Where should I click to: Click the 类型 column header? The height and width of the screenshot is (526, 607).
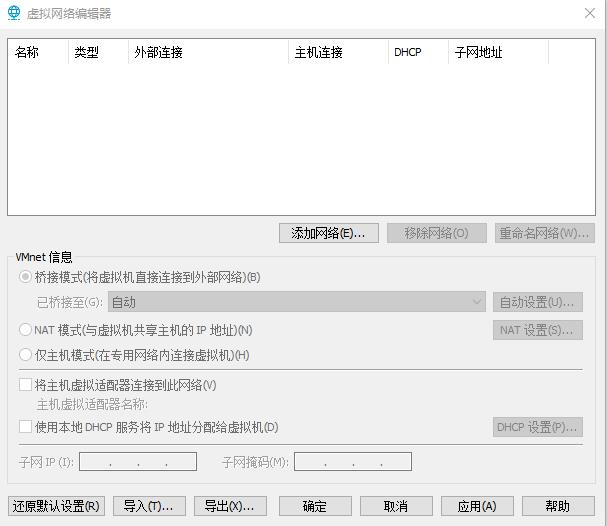click(97, 53)
